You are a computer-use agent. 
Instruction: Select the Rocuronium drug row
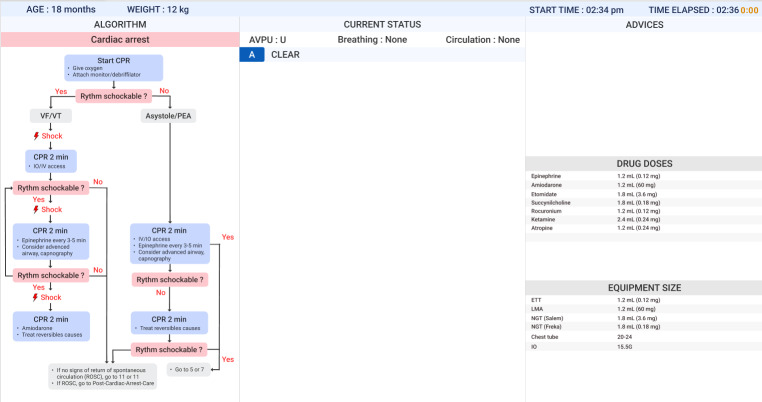(644, 211)
